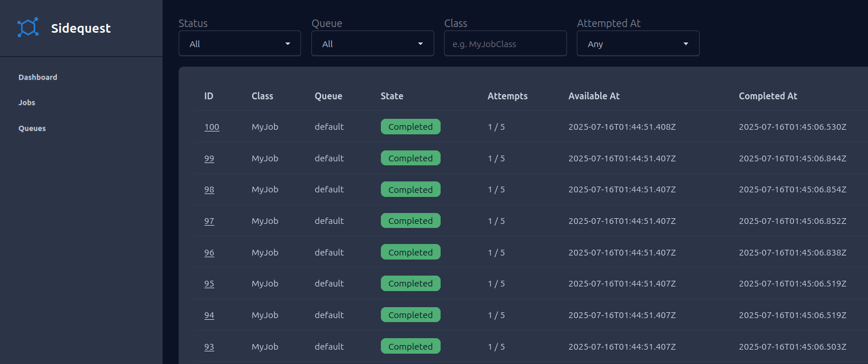Click the Sidequest title text
This screenshot has height=364, width=868.
pyautogui.click(x=81, y=28)
